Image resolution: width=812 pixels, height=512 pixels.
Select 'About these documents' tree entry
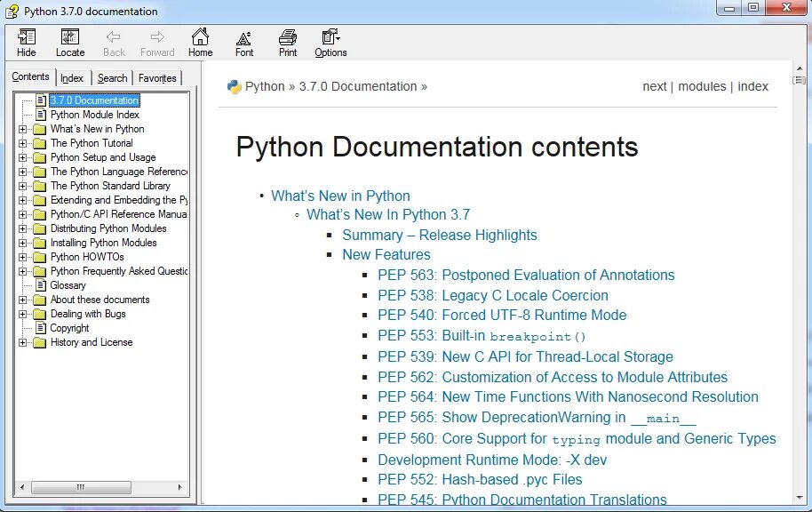(100, 300)
